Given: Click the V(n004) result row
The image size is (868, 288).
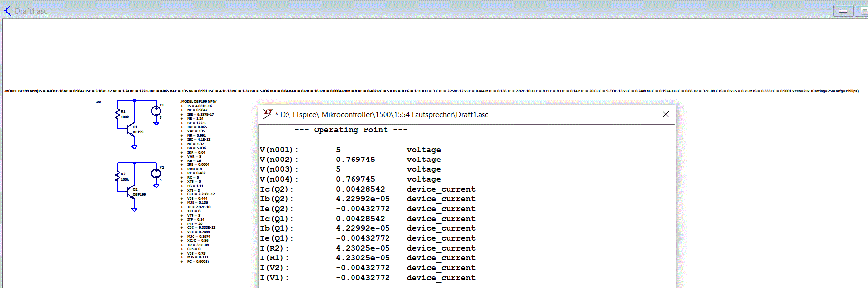Looking at the screenshot, I should (x=351, y=179).
